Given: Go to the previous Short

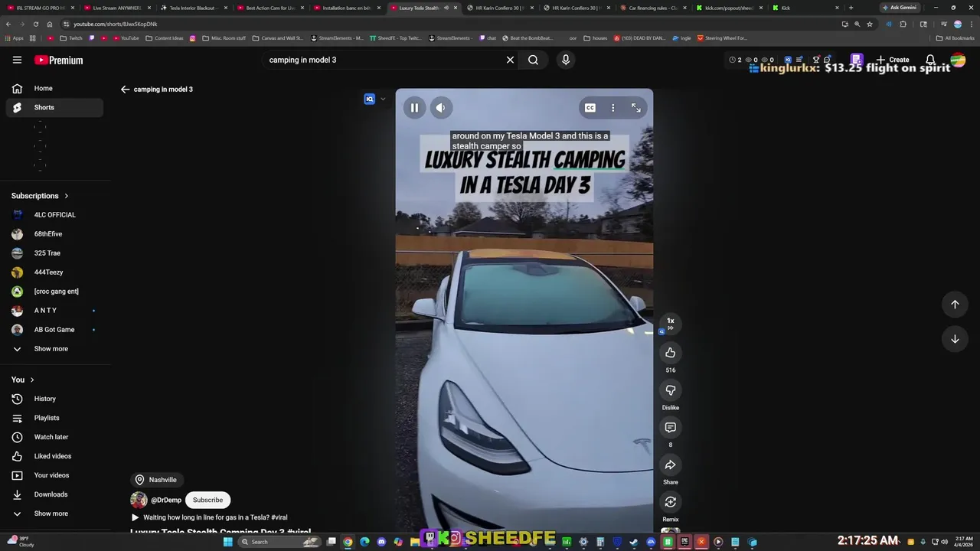Looking at the screenshot, I should pyautogui.click(x=955, y=305).
